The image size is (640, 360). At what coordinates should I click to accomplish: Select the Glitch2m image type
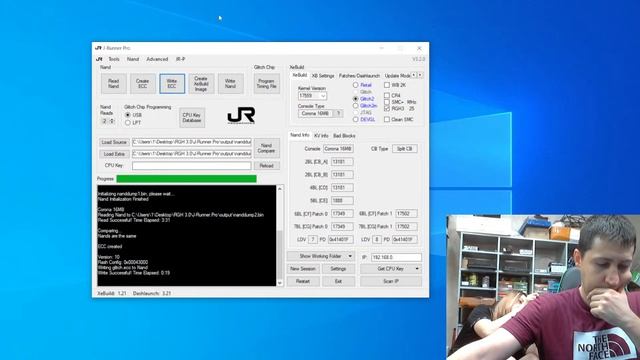point(356,106)
